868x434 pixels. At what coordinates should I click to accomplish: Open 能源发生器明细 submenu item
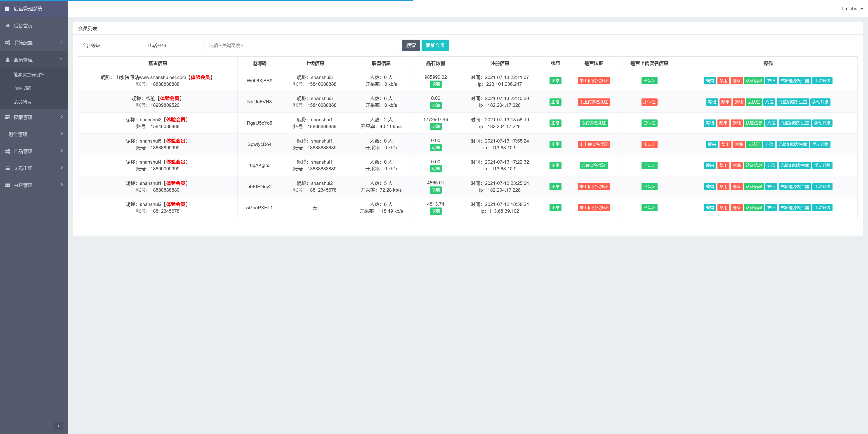pos(29,74)
